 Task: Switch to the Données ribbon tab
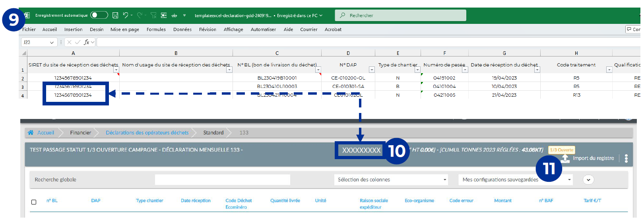[182, 29]
